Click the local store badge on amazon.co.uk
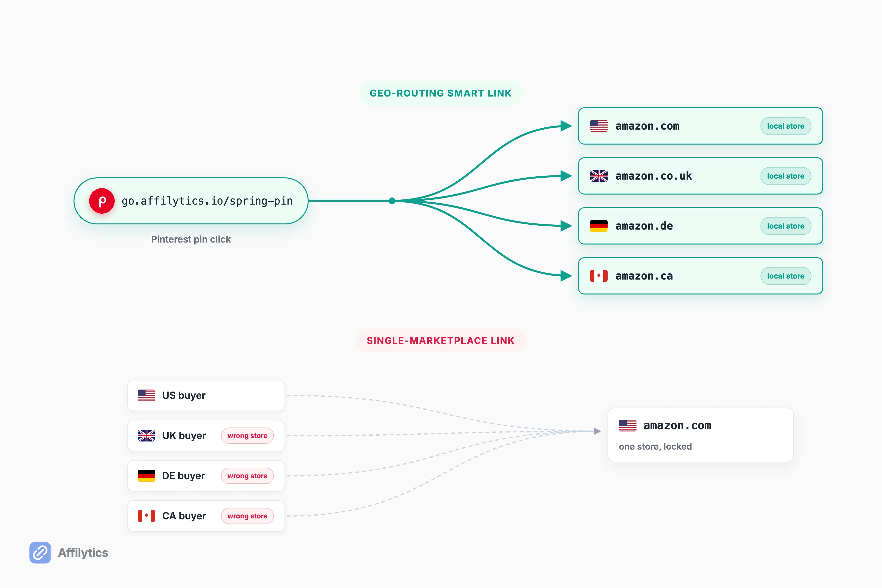 786,176
